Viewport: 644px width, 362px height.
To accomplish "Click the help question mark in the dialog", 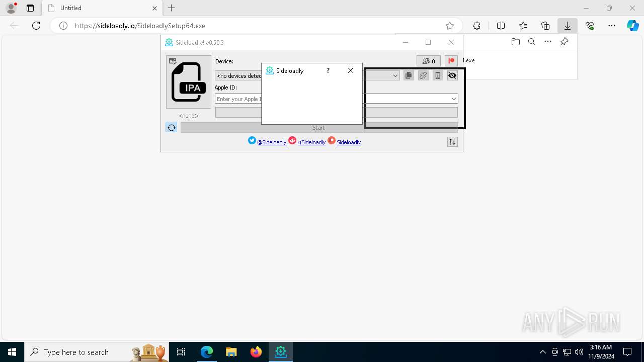I will [328, 71].
